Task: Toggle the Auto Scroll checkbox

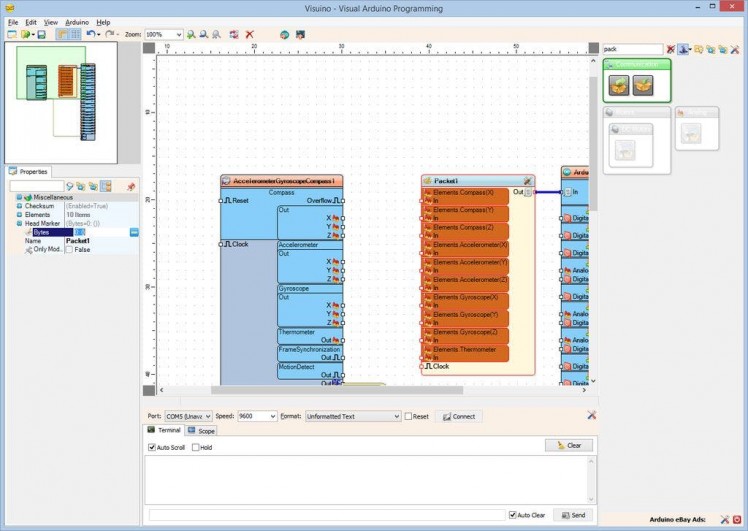Action: pyautogui.click(x=152, y=447)
